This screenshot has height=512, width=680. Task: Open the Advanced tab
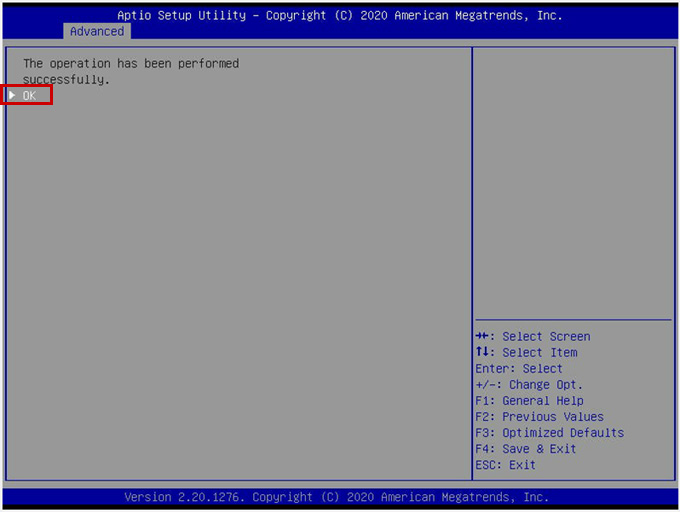pos(97,31)
